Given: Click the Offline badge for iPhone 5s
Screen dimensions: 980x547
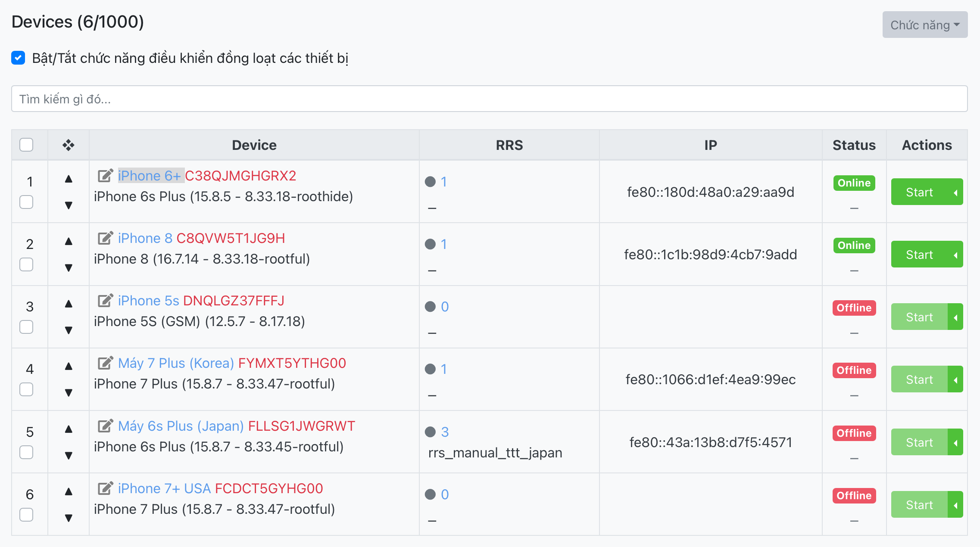Looking at the screenshot, I should tap(854, 308).
